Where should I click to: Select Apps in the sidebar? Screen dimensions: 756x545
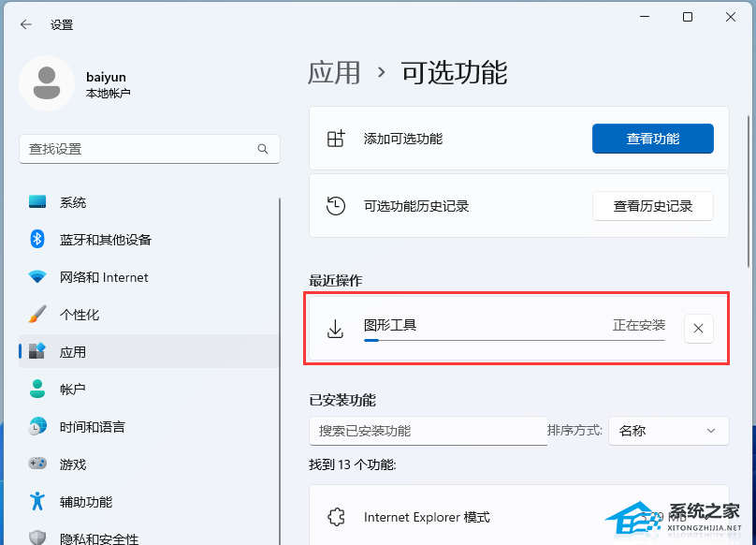[x=72, y=352]
